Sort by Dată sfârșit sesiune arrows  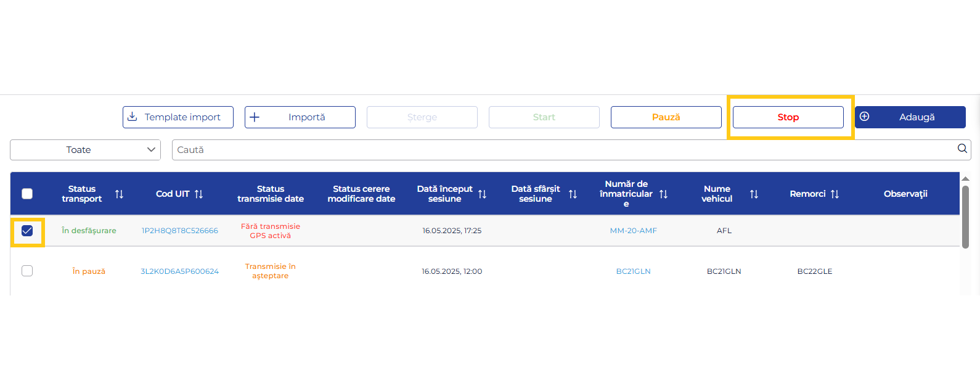tap(573, 194)
